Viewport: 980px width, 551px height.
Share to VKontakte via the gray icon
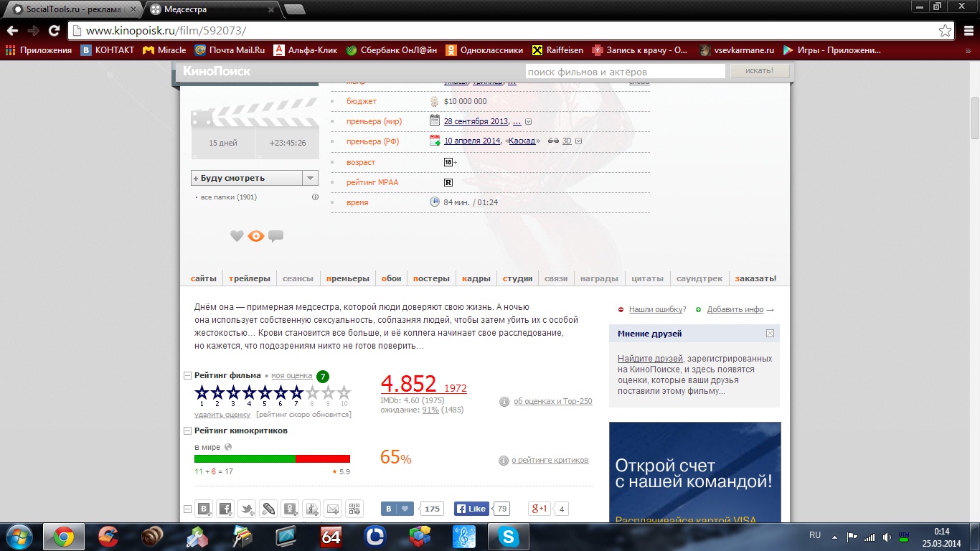[204, 509]
